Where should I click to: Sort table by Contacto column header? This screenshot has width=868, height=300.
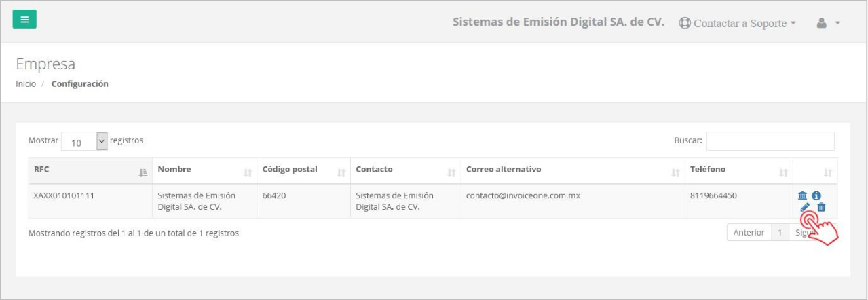[405, 170]
